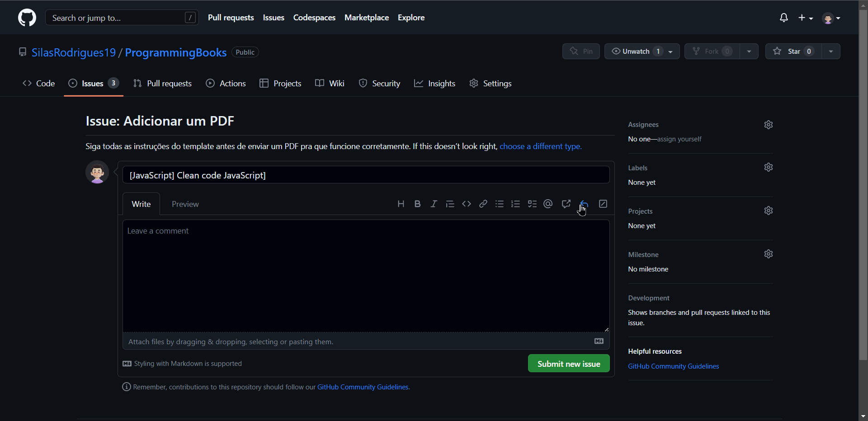Screen dimensions: 868x421
Task: Open the Issues tab
Action: pos(94,84)
